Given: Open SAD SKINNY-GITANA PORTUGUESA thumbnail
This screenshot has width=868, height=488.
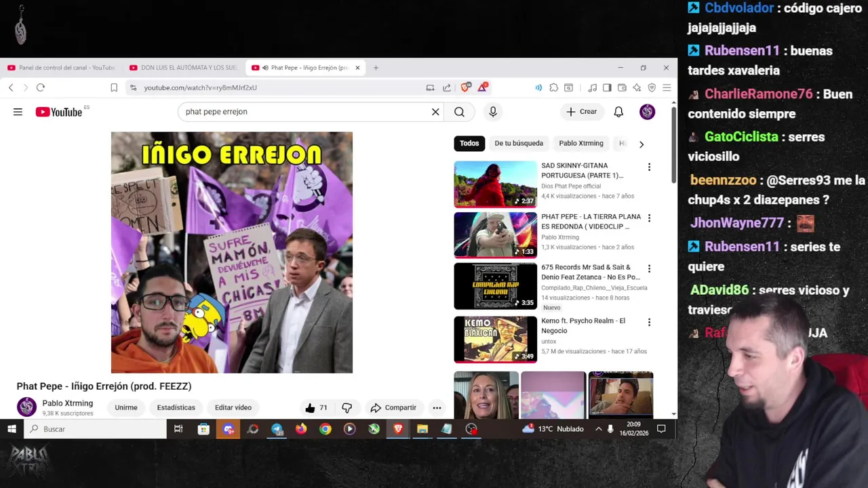Looking at the screenshot, I should (495, 184).
